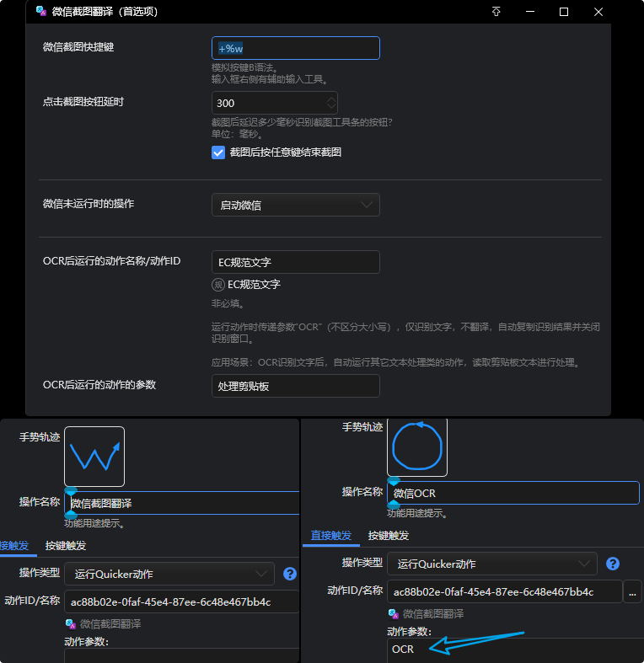Click the W gesture track thumbnail
This screenshot has width=644, height=663.
click(94, 457)
